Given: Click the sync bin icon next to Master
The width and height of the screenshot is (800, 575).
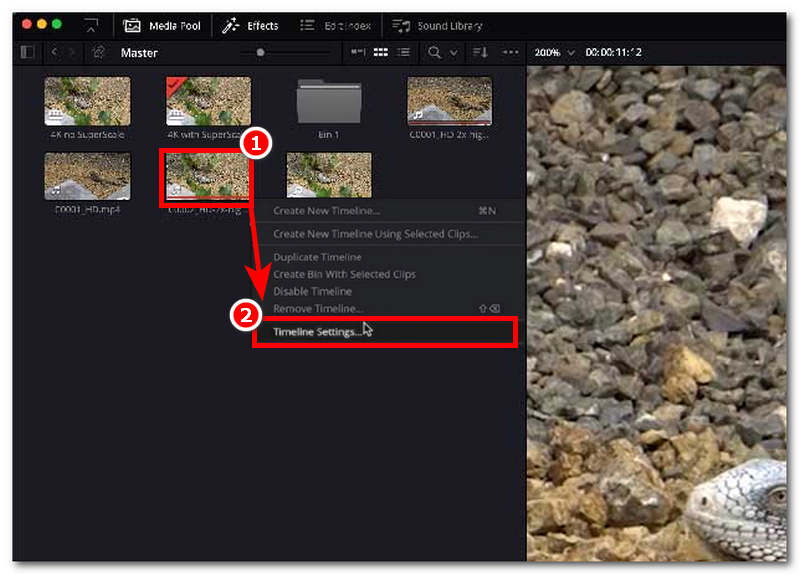Looking at the screenshot, I should (x=98, y=52).
